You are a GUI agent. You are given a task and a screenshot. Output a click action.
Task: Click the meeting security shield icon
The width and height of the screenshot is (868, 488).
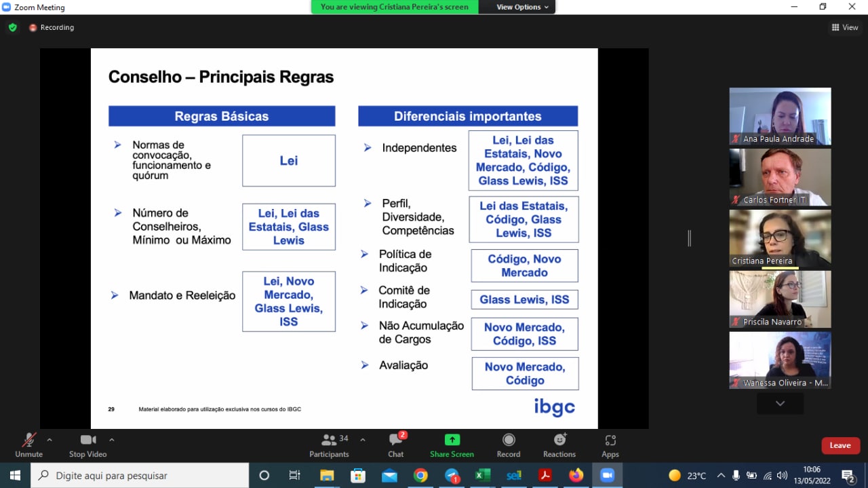[x=12, y=28]
